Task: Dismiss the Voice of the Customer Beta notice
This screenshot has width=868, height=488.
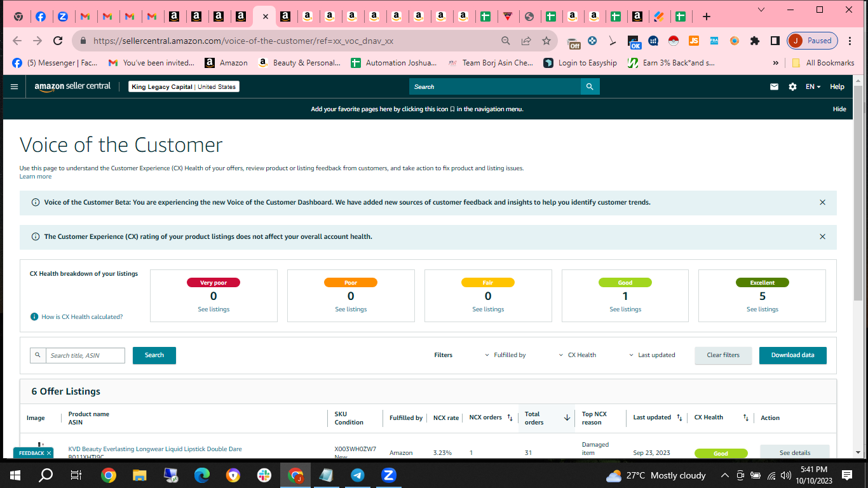Action: pyautogui.click(x=822, y=203)
